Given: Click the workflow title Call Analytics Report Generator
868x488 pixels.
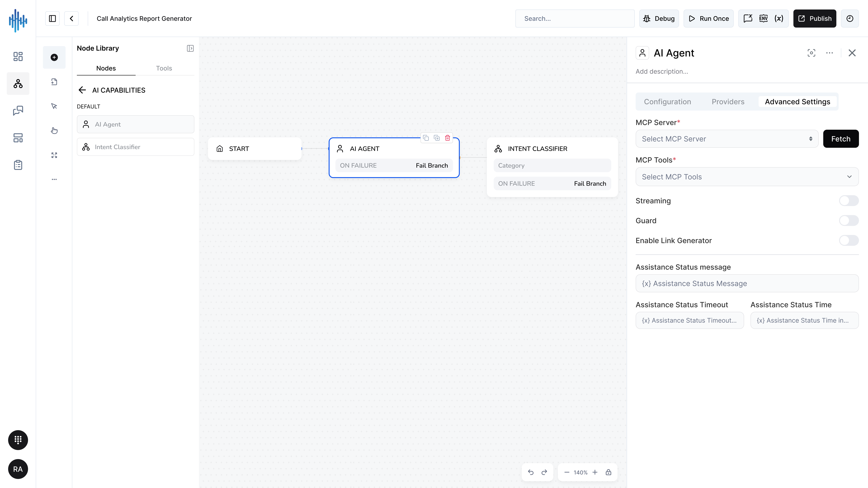Looking at the screenshot, I should 144,19.
